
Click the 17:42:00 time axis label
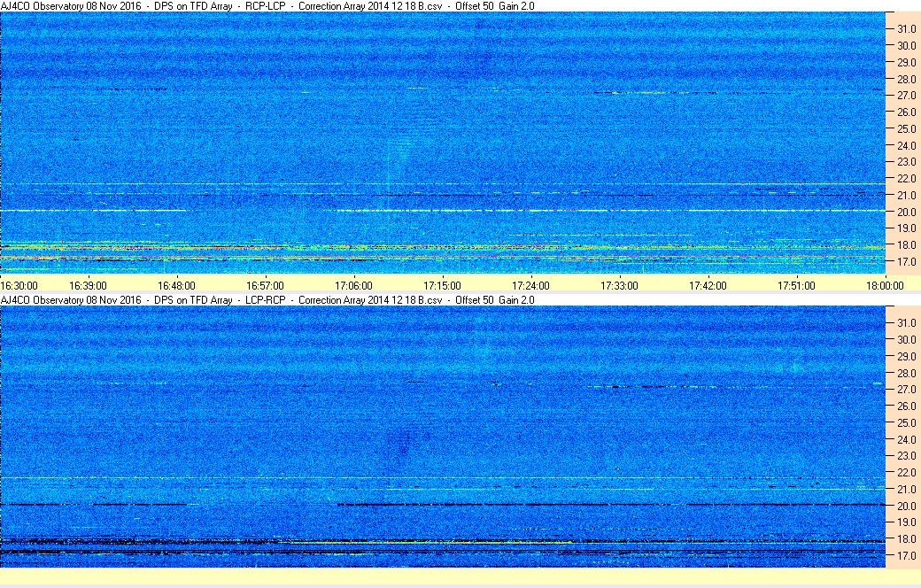click(708, 285)
